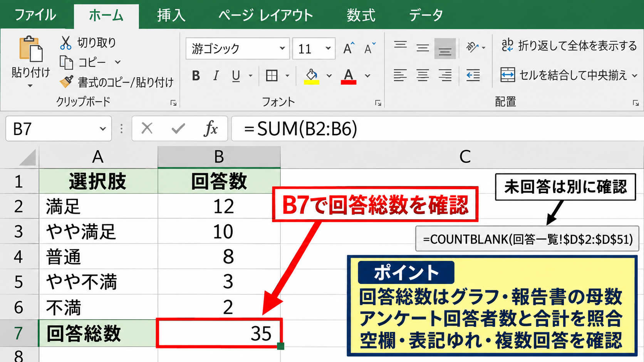Viewport: 644px width, 362px height.
Task: Expand the font color dropdown arrow
Action: coord(367,76)
